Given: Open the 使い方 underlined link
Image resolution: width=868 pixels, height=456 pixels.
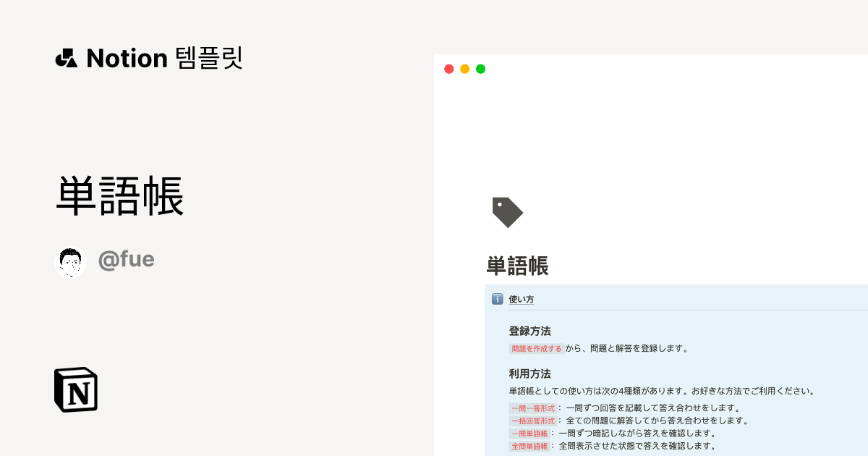Looking at the screenshot, I should [521, 299].
